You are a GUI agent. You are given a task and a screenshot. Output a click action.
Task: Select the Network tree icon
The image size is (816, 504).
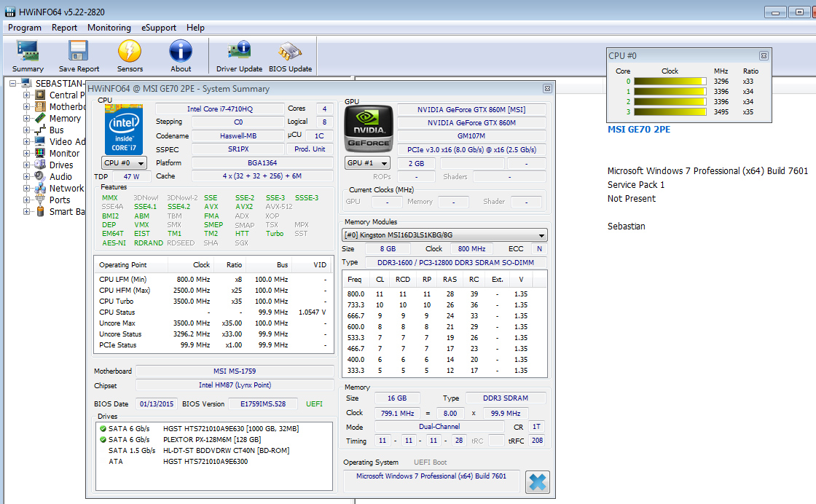(40, 189)
